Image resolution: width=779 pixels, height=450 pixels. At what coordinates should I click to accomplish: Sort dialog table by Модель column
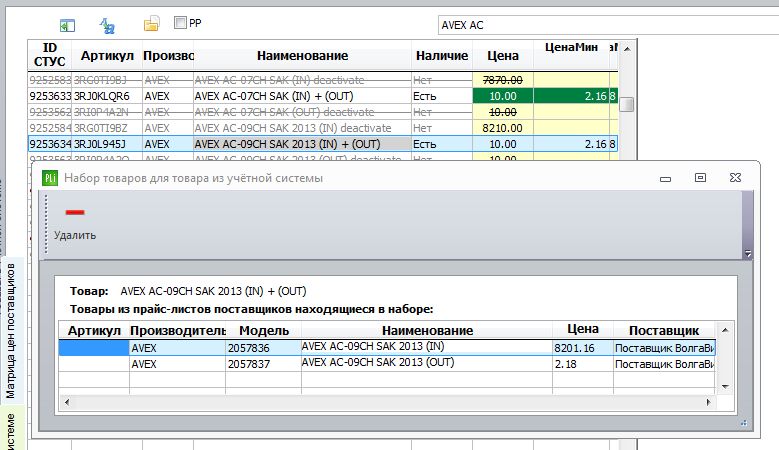[263, 330]
